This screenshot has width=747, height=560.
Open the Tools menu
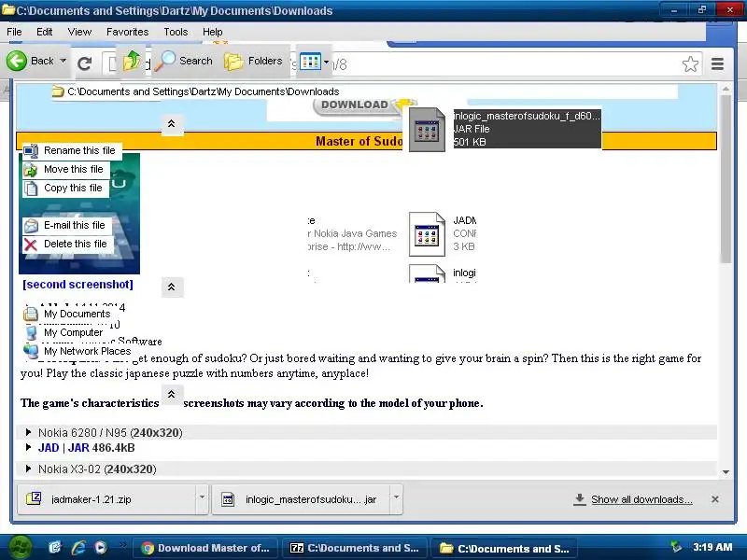tap(176, 32)
